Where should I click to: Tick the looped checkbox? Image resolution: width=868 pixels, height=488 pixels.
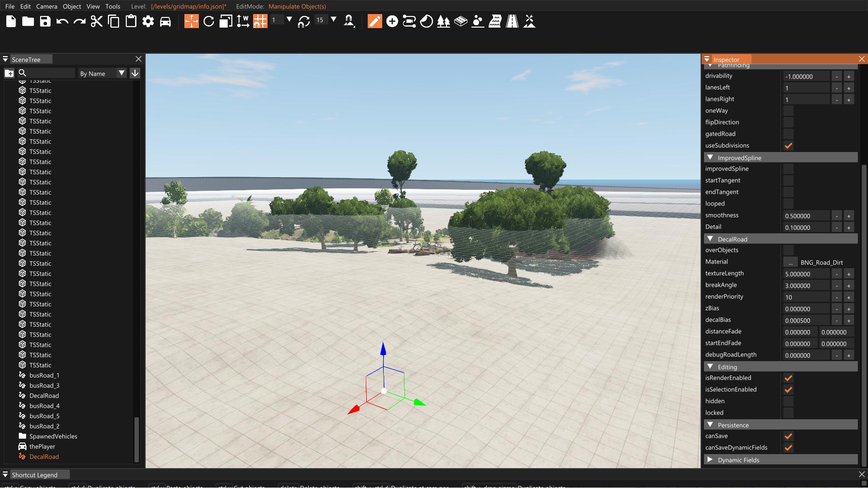789,204
